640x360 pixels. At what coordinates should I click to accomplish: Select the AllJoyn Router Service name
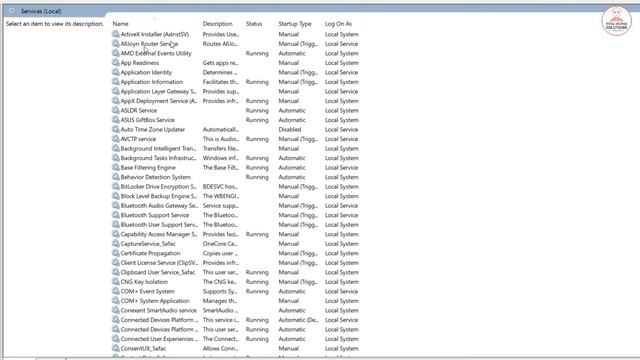(149, 44)
